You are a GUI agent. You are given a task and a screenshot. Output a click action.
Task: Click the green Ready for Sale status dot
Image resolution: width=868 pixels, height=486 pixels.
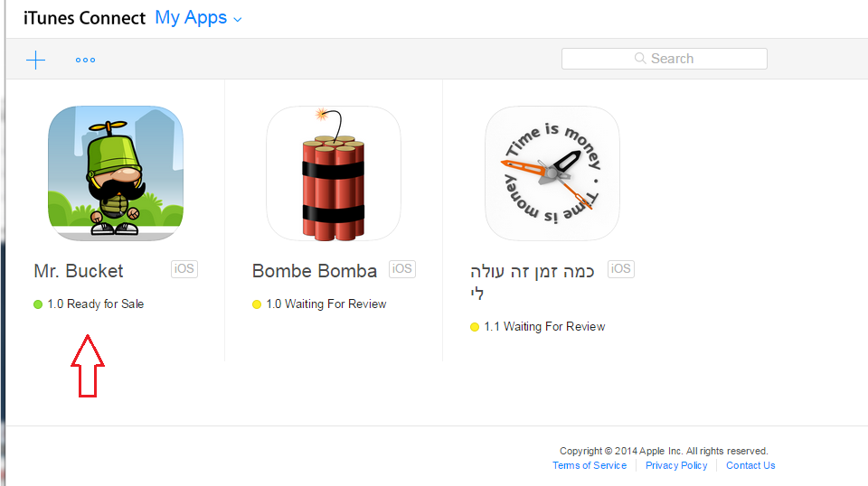[x=38, y=304]
